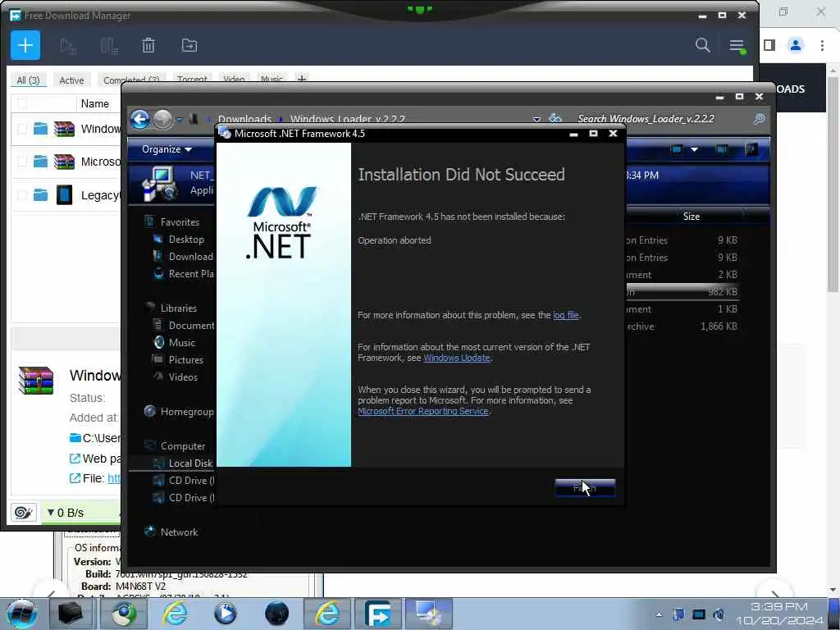The width and height of the screenshot is (840, 630).
Task: Click browser side panel icon
Action: 769,46
